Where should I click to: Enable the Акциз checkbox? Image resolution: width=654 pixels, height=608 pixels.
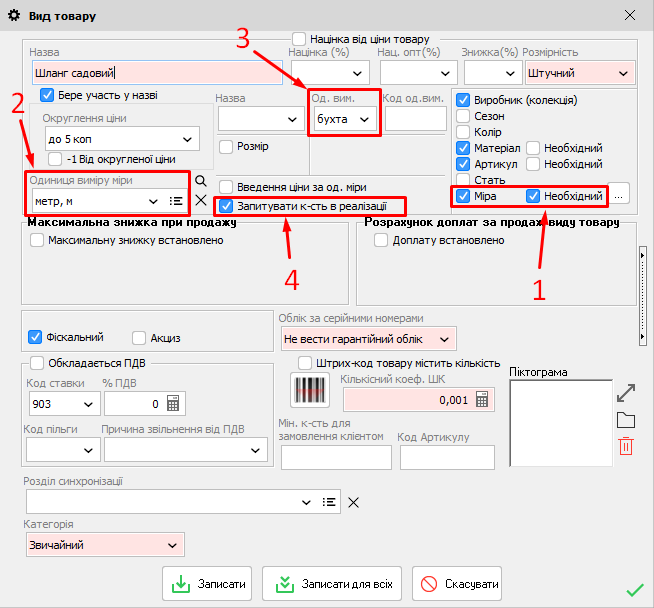[x=139, y=338]
